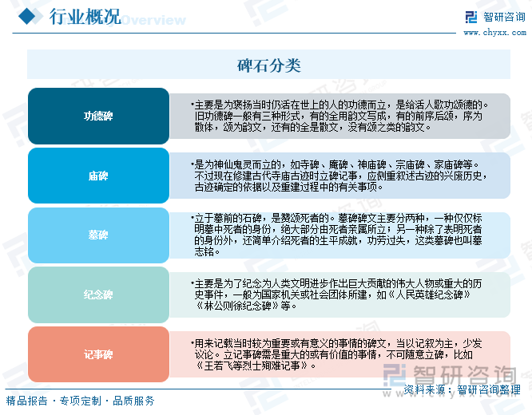Select the 行业概况 heading text

85,16
